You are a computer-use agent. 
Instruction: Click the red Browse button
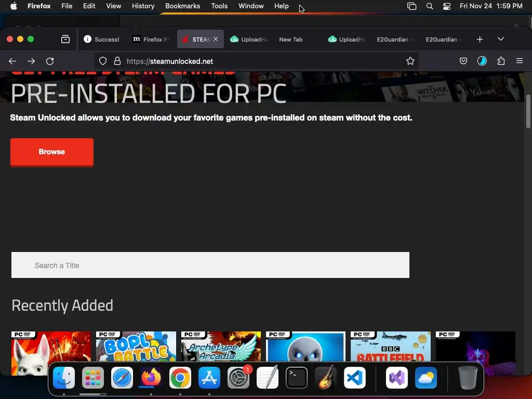pyautogui.click(x=52, y=152)
